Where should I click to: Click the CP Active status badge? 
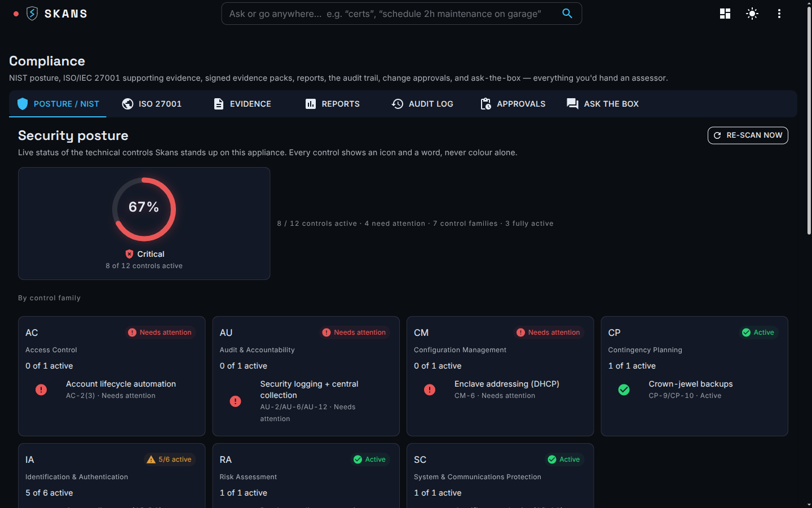[x=758, y=332]
